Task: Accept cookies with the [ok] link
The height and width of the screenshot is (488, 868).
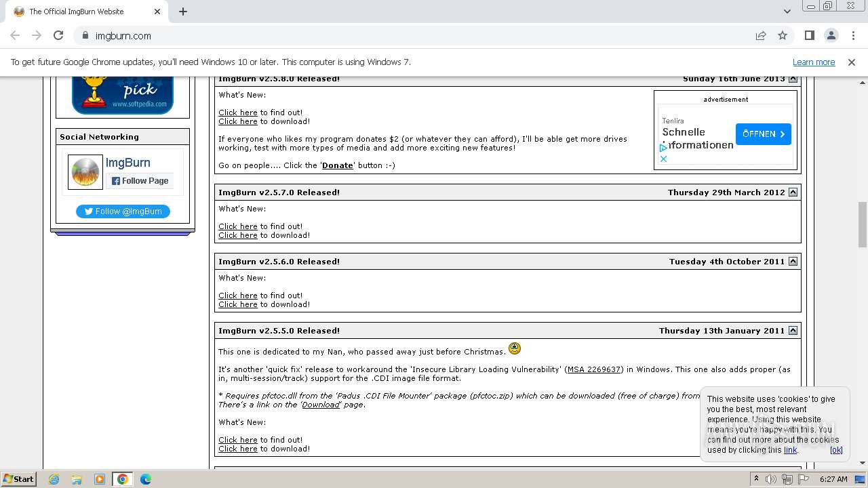Action: tap(836, 450)
